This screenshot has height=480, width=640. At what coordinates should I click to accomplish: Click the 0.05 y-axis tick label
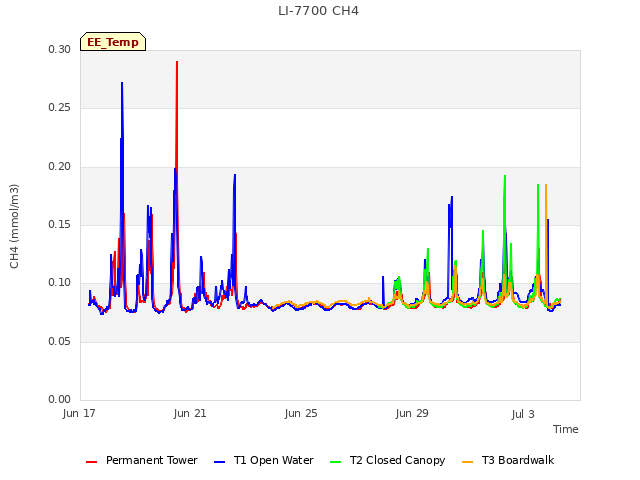tap(60, 341)
